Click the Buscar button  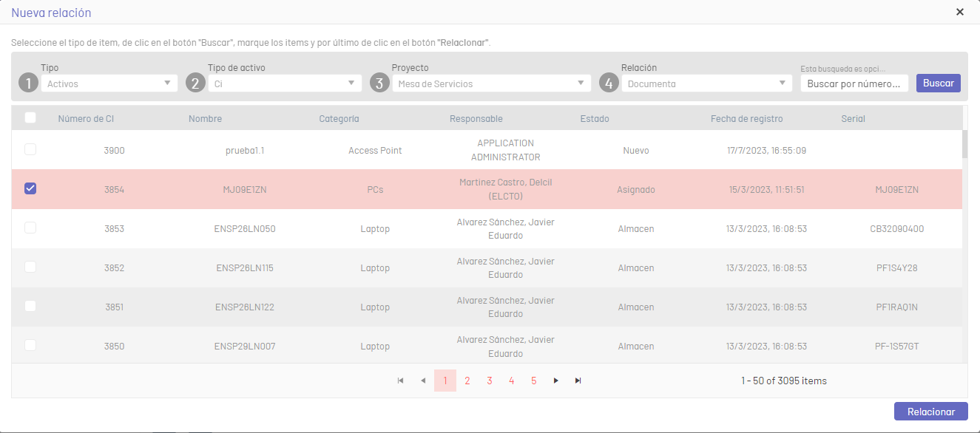coord(939,83)
